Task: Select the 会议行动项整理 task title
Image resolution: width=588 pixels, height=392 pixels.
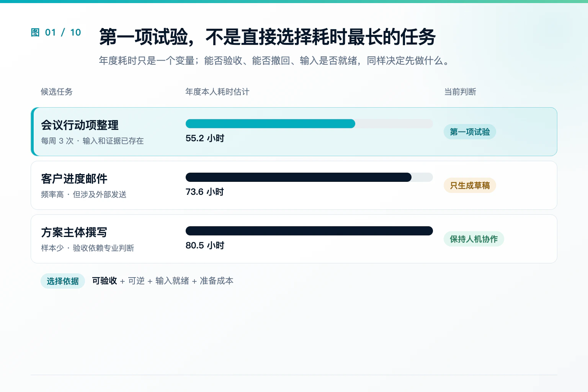Action: pyautogui.click(x=80, y=125)
